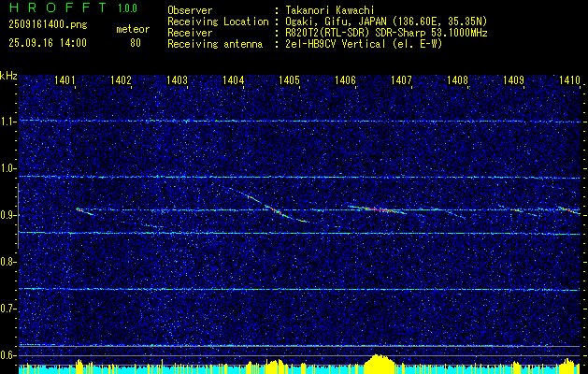The image size is (588, 374).
Task: Click the Receiving antenna label
Action: click(x=215, y=44)
